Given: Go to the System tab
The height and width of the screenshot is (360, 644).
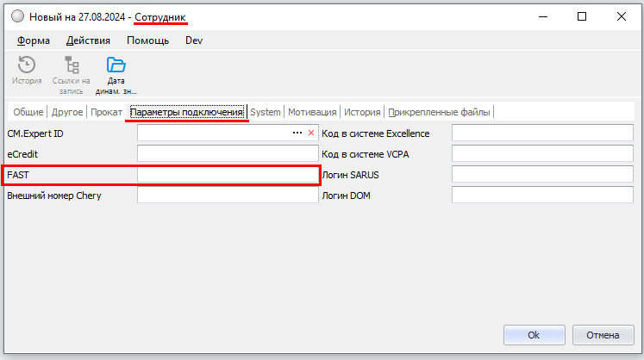Looking at the screenshot, I should pos(266,112).
